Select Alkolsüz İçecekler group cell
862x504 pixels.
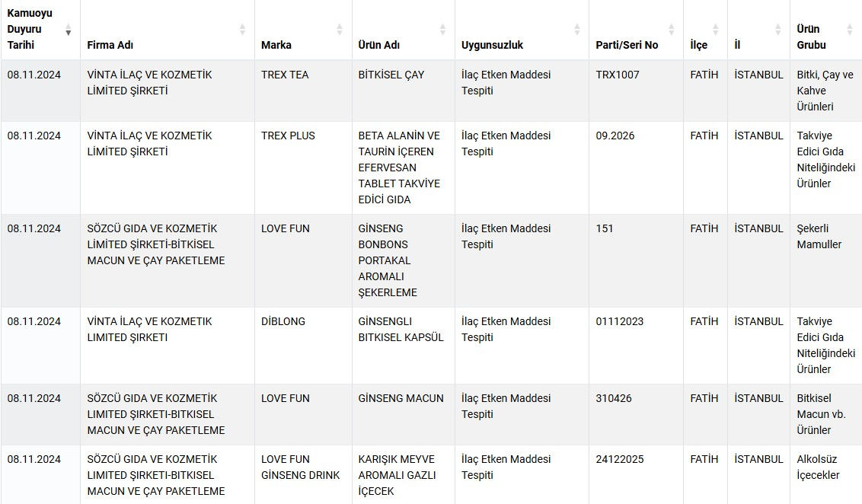(x=818, y=467)
